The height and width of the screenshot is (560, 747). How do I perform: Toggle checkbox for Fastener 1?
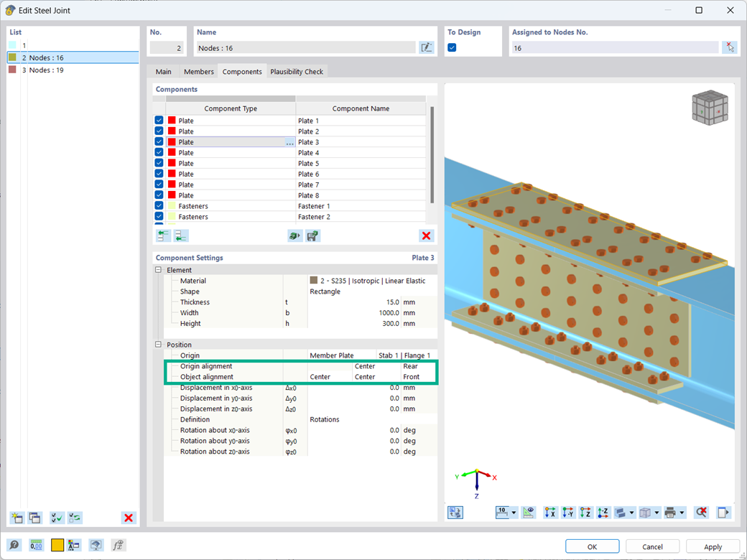pyautogui.click(x=159, y=206)
